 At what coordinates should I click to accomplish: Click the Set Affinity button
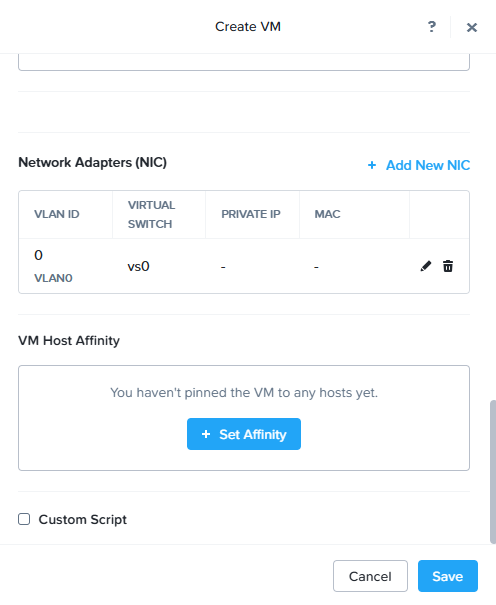pos(244,434)
